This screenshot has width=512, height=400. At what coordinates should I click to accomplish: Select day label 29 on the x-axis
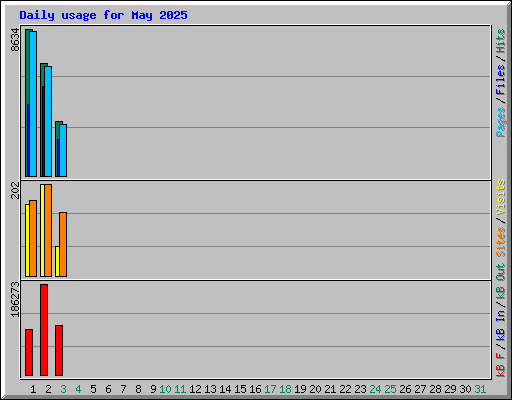(450, 389)
